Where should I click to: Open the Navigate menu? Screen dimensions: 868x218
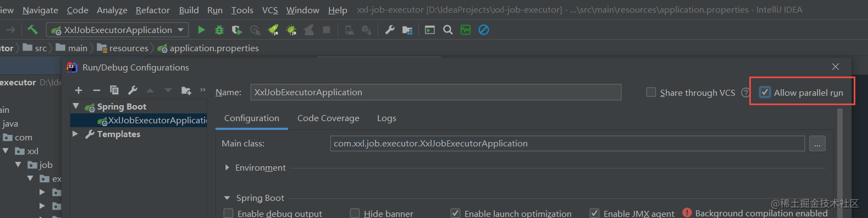40,10
